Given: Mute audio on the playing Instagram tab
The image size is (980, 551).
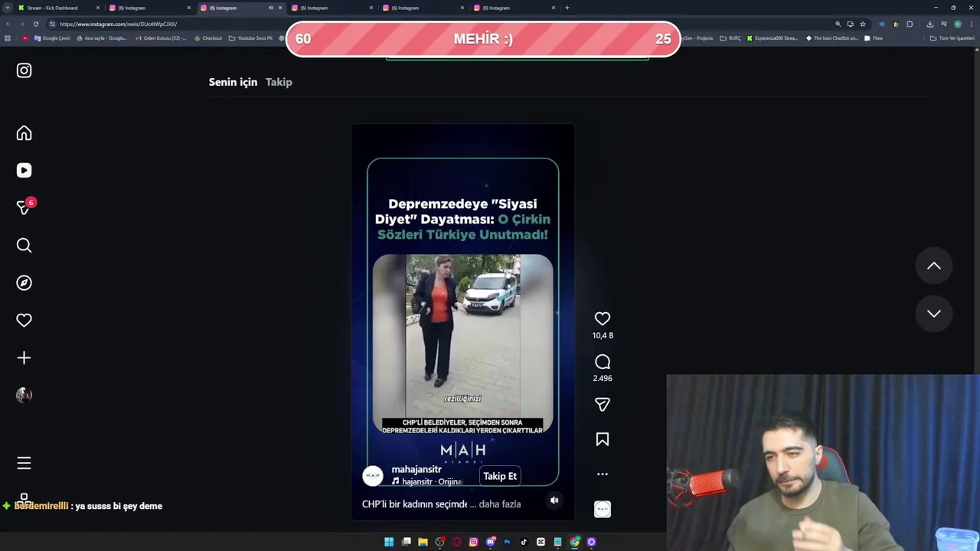Looking at the screenshot, I should pos(270,8).
